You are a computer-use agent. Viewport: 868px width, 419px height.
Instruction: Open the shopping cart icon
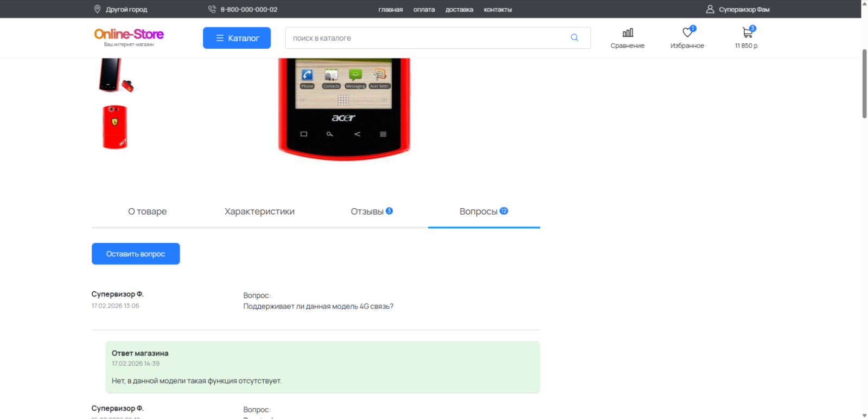[x=747, y=33]
